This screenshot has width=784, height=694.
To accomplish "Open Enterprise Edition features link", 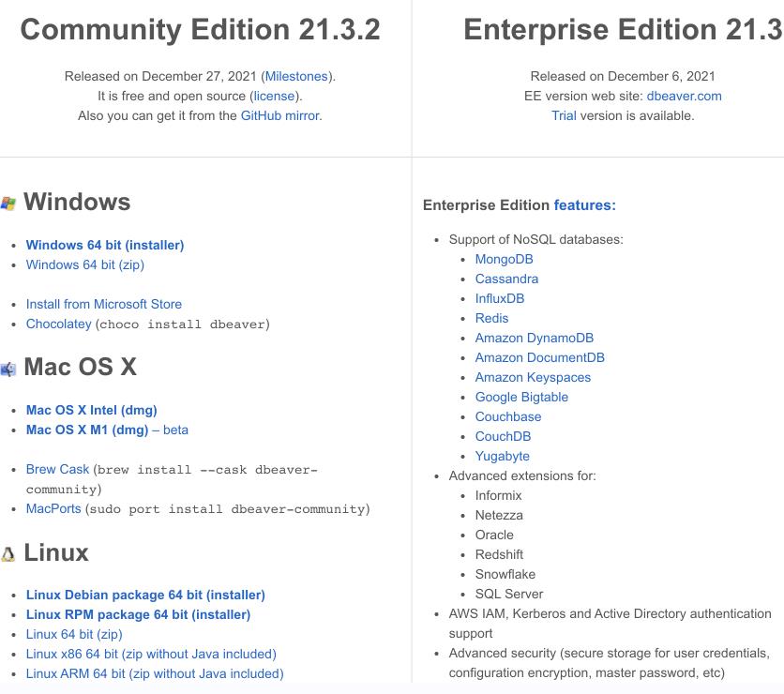I will tap(584, 204).
